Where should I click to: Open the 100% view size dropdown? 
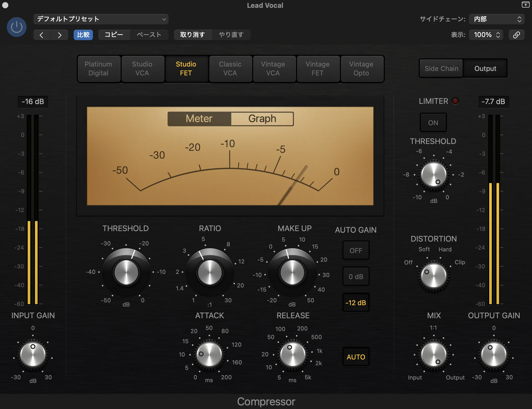point(486,35)
